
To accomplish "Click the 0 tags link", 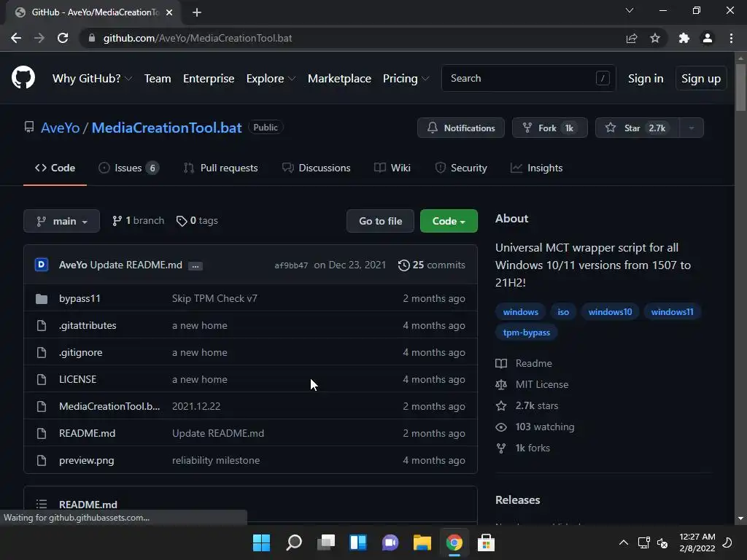I will [197, 220].
